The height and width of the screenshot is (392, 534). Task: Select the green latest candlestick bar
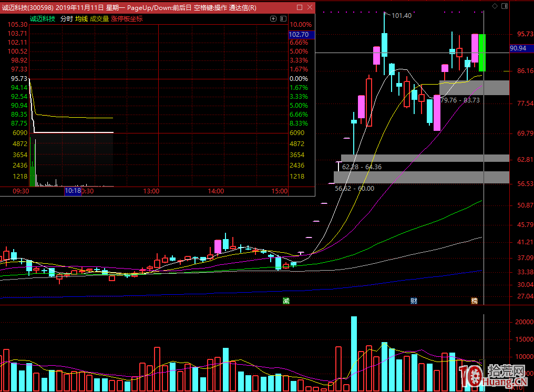(481, 53)
